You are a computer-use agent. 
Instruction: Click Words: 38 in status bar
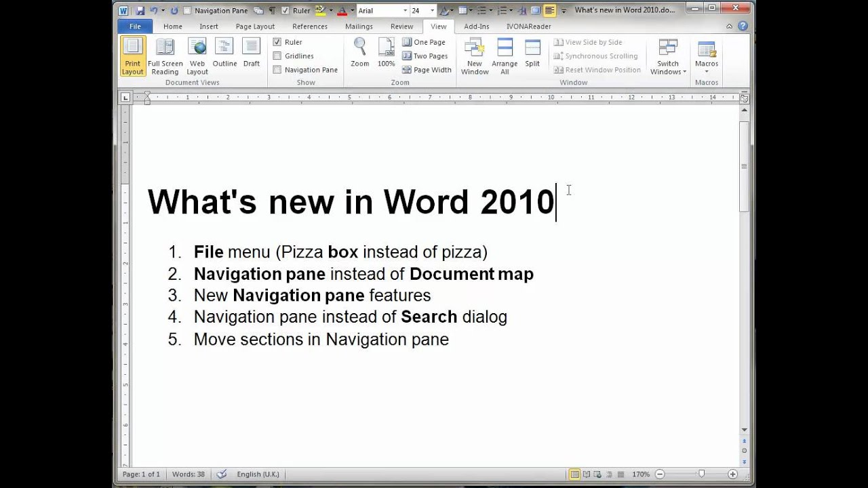[x=187, y=474]
